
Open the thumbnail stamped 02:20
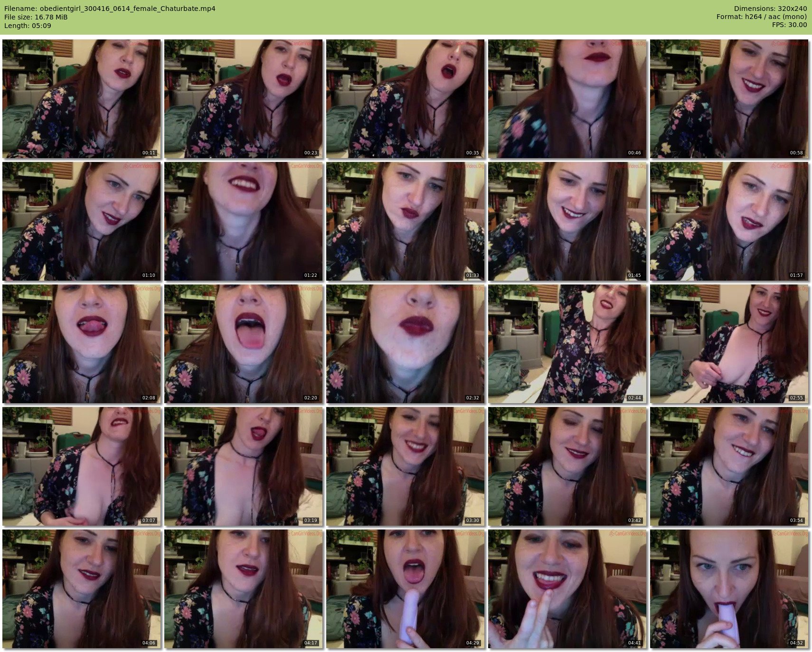point(243,344)
